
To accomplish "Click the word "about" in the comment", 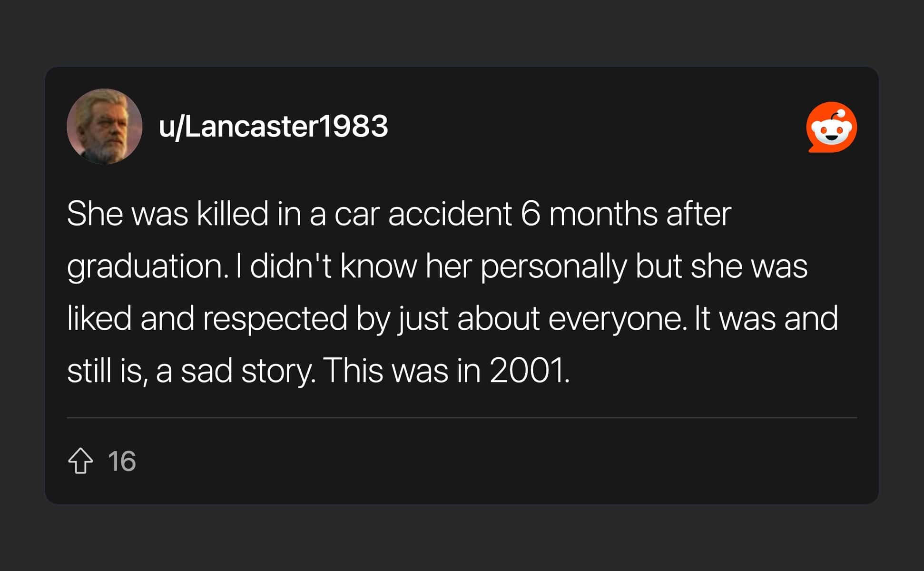I will (x=498, y=319).
